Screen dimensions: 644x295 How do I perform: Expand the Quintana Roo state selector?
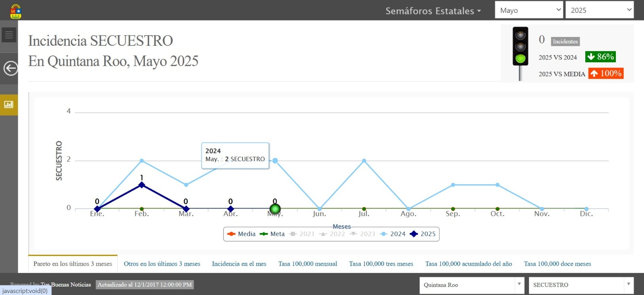pyautogui.click(x=471, y=285)
